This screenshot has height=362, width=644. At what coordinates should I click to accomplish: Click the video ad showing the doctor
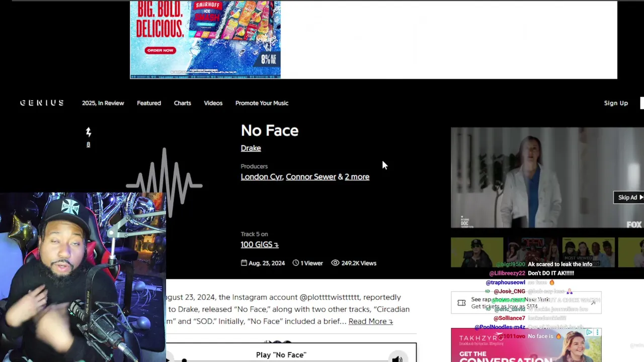pos(547,177)
